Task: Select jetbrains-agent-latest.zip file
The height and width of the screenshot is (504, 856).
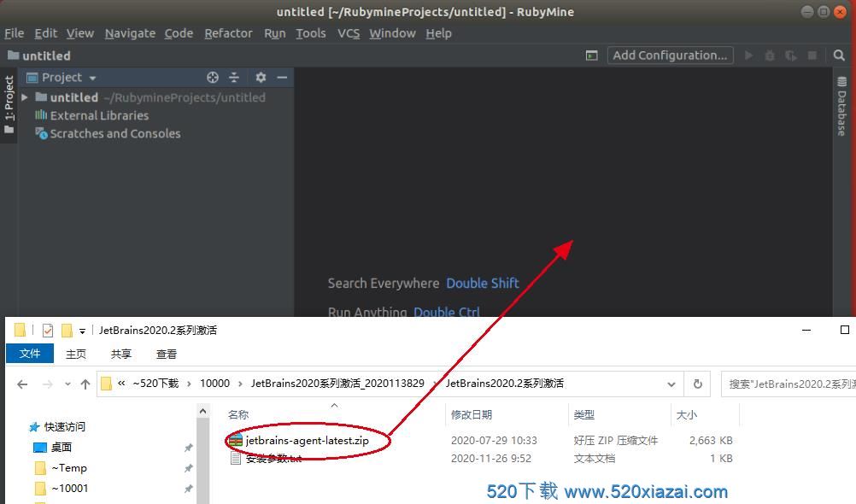Action: (307, 441)
